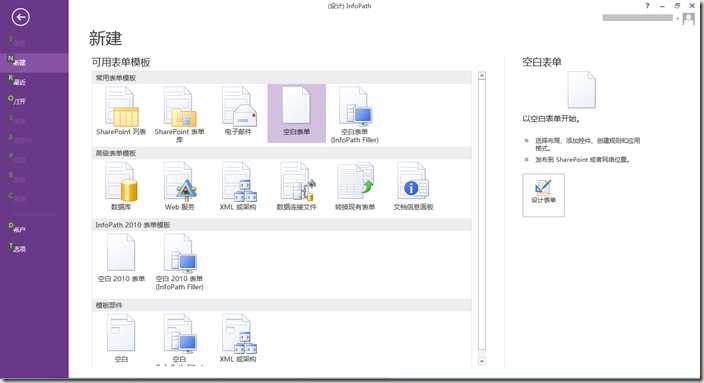Click the template list scroll down arrow
Viewport: 704px width, 383px height.
click(x=482, y=361)
